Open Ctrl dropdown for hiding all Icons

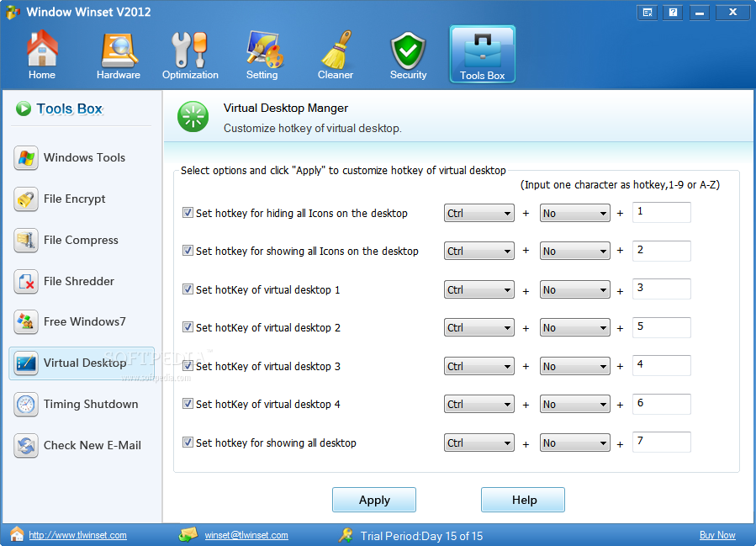click(x=478, y=213)
